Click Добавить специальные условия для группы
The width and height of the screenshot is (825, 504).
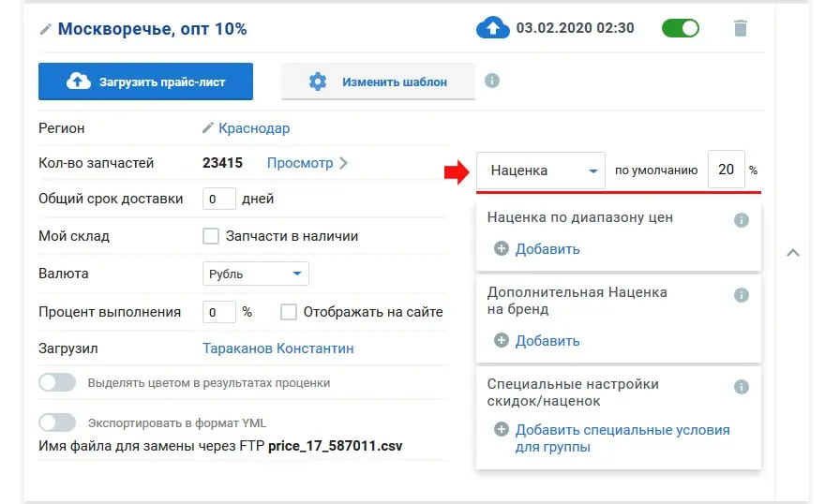622,438
